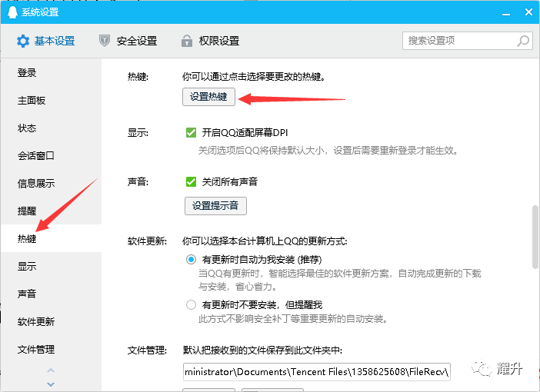This screenshot has height=392, width=540.
Task: Click the sidebar up chevron arrow
Action: pyautogui.click(x=51, y=370)
